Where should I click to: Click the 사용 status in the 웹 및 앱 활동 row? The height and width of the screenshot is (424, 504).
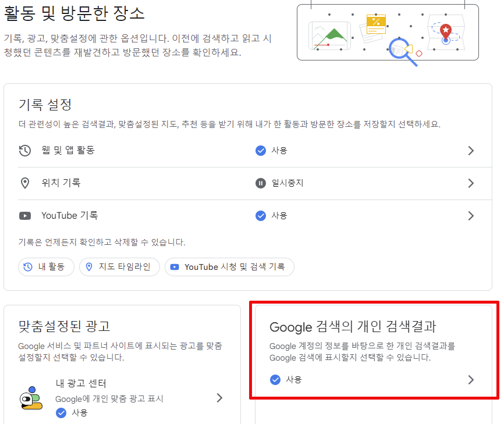(x=279, y=150)
